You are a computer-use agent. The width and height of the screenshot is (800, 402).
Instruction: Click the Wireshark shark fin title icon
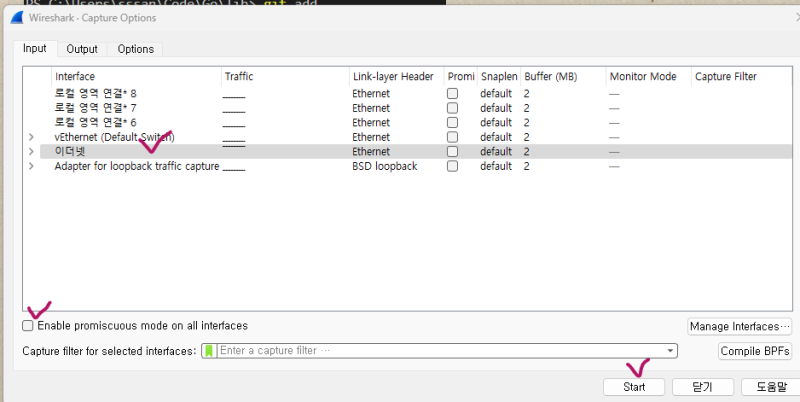coord(17,18)
